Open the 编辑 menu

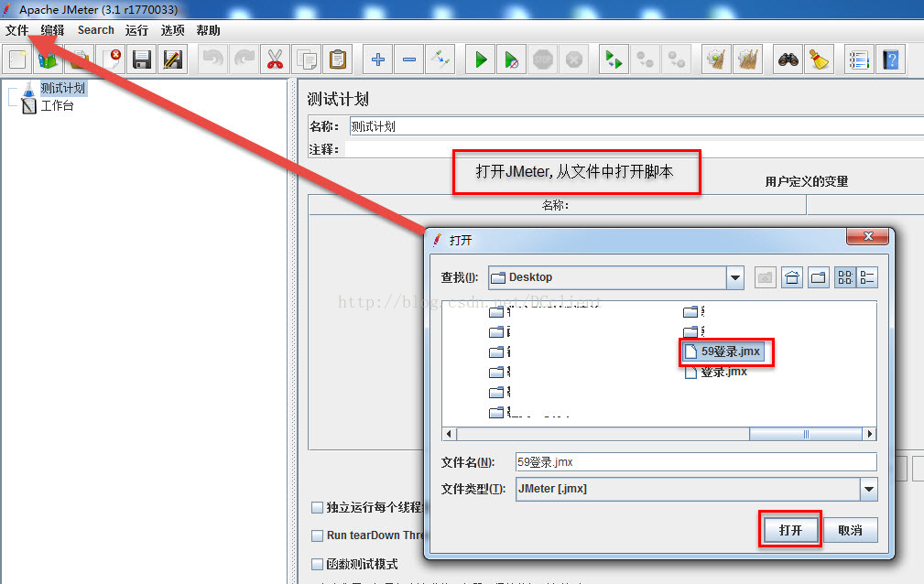tap(52, 30)
